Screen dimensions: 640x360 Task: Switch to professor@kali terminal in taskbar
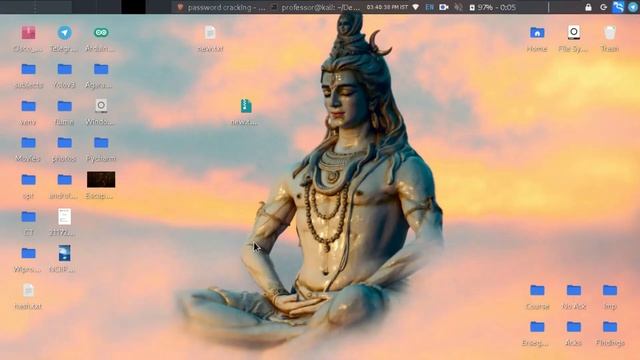tap(316, 7)
